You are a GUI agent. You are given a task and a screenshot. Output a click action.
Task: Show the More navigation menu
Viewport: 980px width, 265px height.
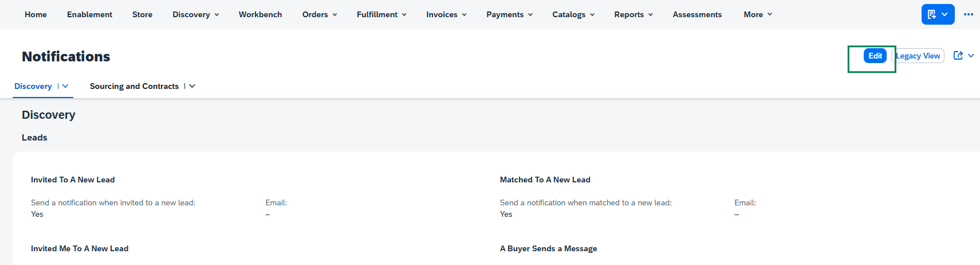pos(758,14)
